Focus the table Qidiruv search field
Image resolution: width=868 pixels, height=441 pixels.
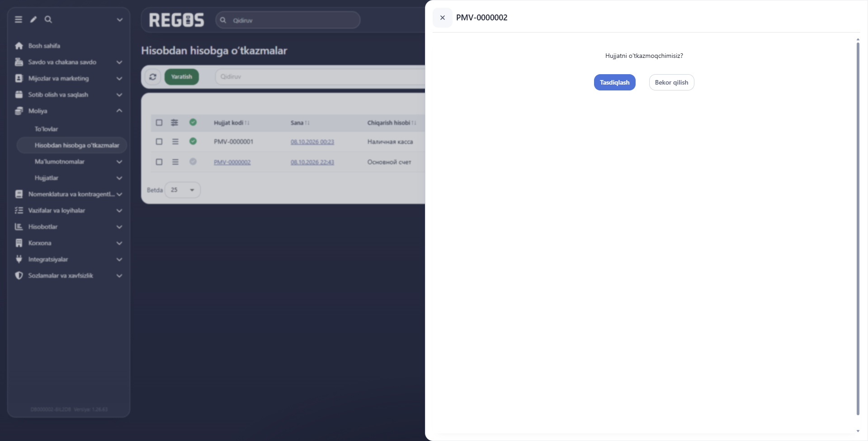[x=320, y=77]
